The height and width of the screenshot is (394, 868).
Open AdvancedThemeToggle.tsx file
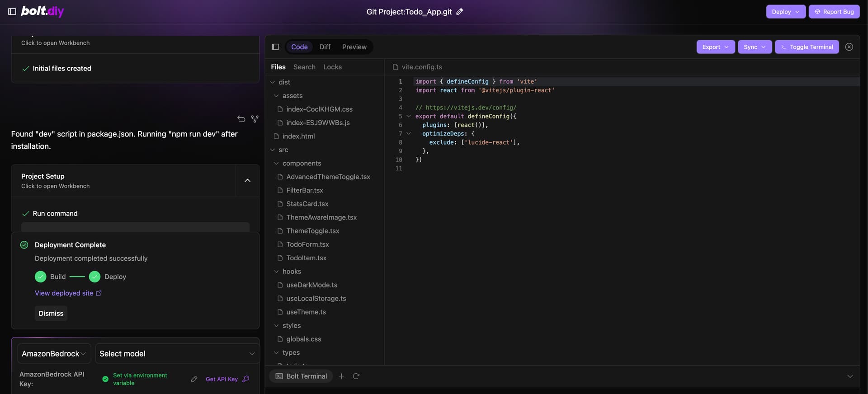pyautogui.click(x=324, y=177)
